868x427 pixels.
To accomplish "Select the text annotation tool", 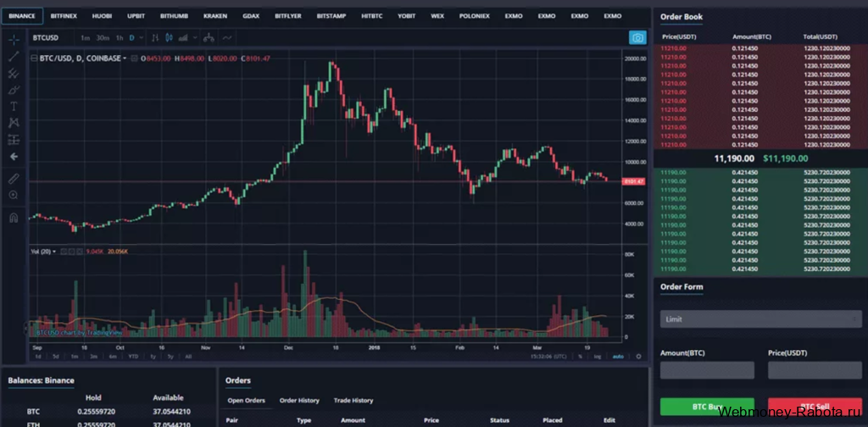I will [14, 106].
